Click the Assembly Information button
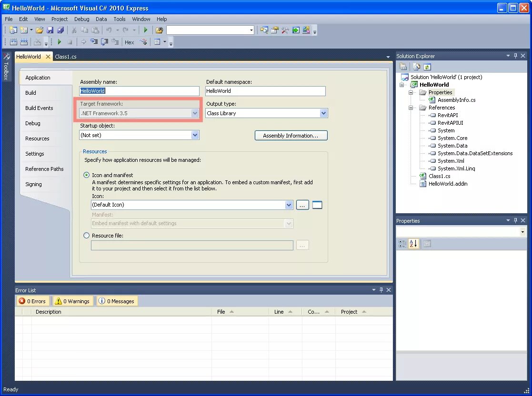This screenshot has height=396, width=532. point(291,135)
